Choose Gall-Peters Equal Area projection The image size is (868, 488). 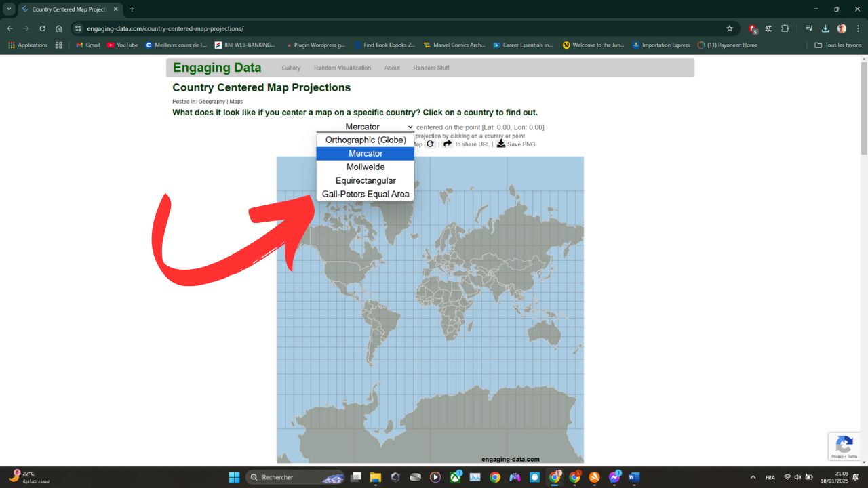tap(366, 194)
